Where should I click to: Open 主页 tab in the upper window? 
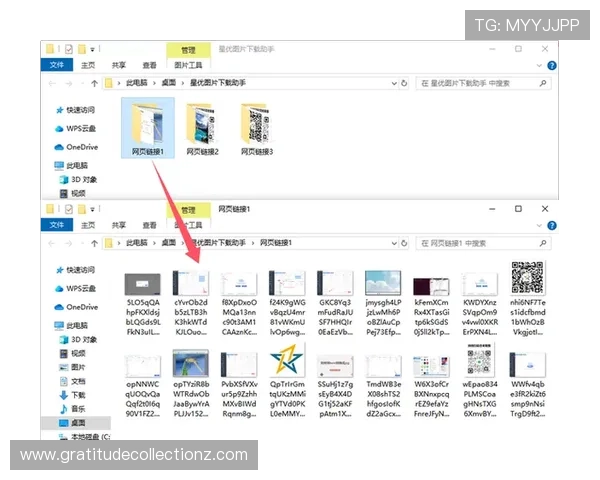88,65
